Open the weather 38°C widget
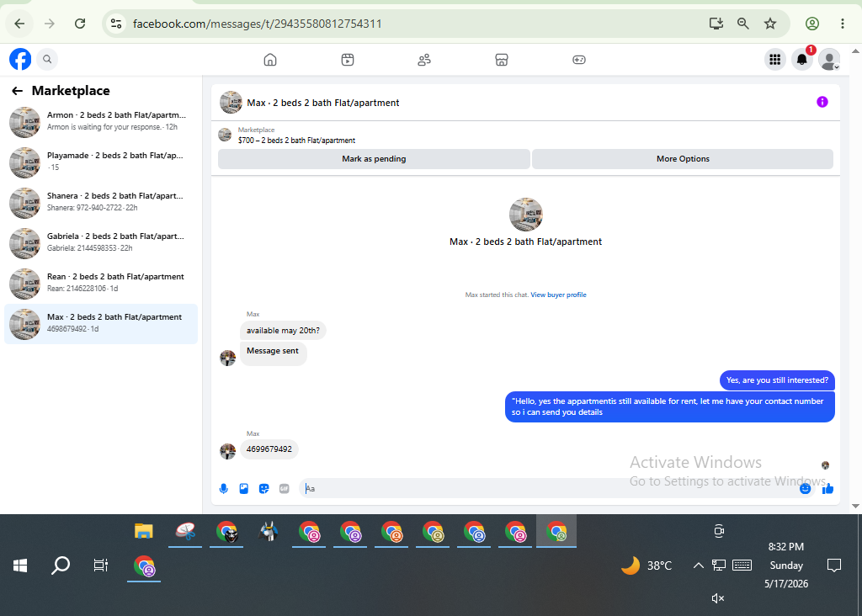The width and height of the screenshot is (862, 616). [646, 566]
